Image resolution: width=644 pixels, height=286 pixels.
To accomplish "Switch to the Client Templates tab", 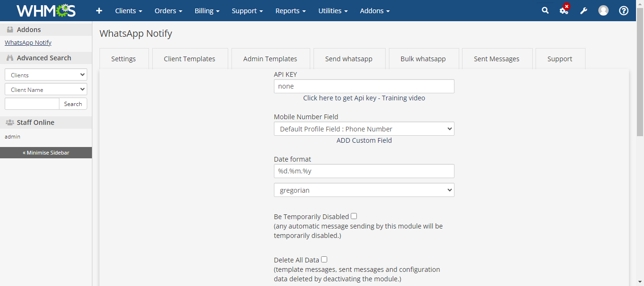I will point(190,59).
